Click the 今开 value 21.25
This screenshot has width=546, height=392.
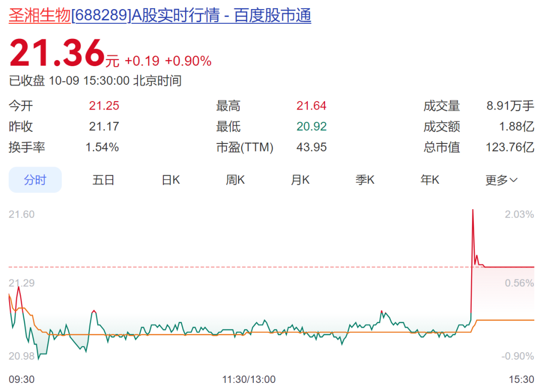pos(104,106)
